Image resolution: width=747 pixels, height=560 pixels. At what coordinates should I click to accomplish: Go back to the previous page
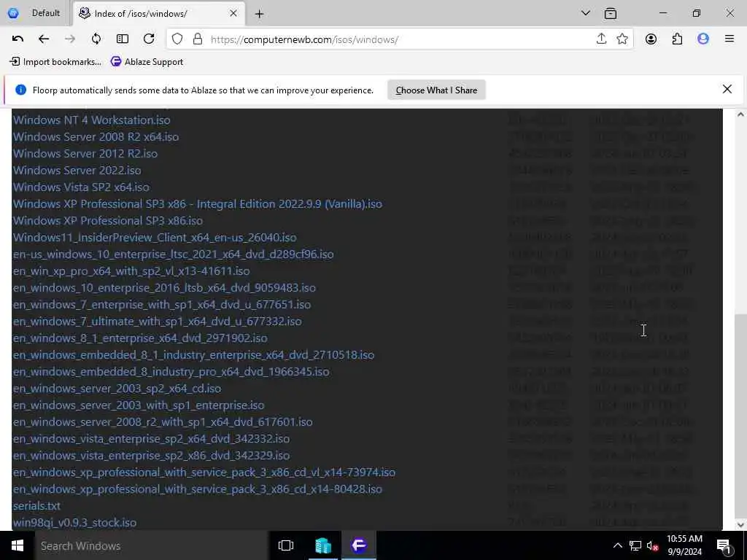pos(44,39)
